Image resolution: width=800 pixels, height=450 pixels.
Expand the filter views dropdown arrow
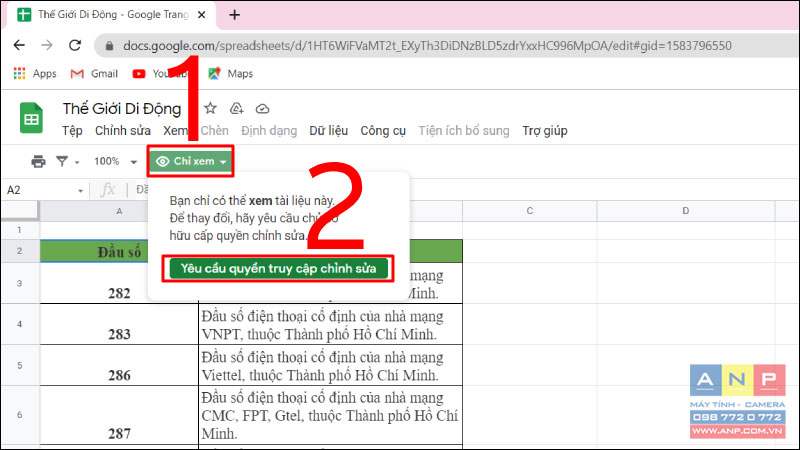click(77, 162)
